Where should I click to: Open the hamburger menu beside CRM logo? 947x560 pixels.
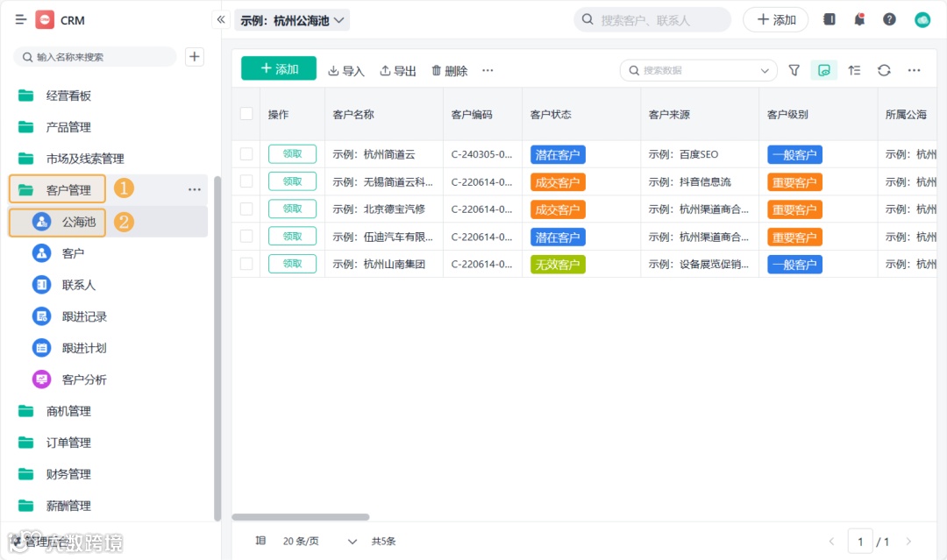pos(20,20)
